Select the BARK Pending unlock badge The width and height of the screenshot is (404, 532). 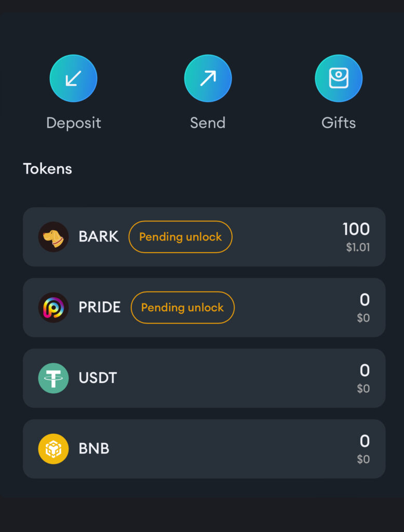pos(181,237)
